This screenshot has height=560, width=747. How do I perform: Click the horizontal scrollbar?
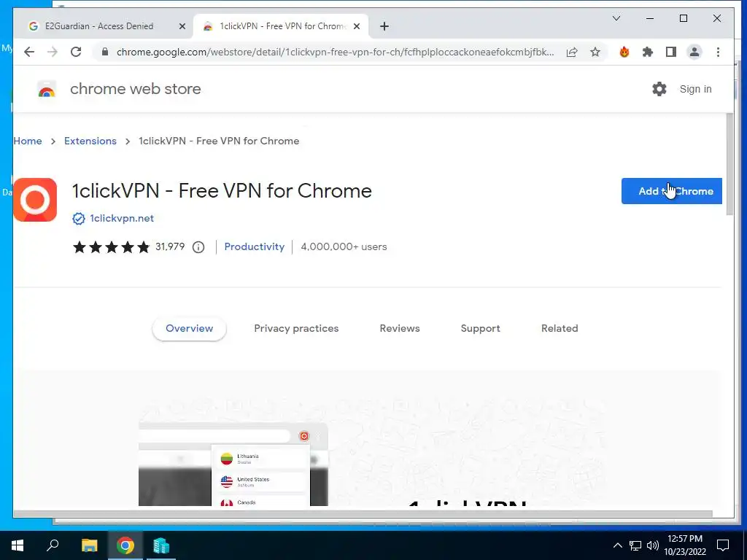click(x=363, y=514)
